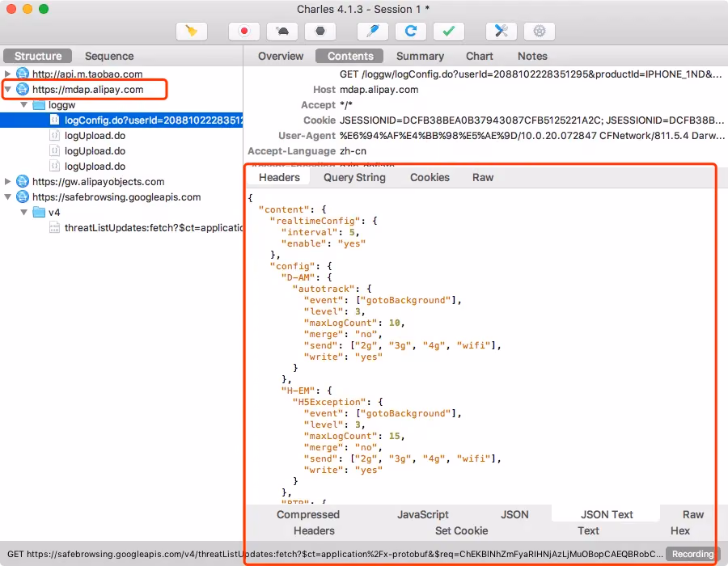This screenshot has width=728, height=566.
Task: Toggle turtle throttling icon
Action: [282, 32]
